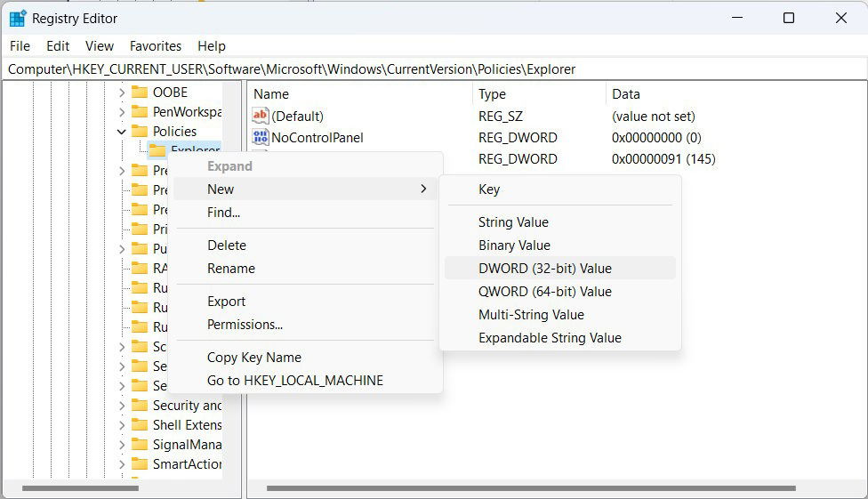
Task: Click the NoControlPanel DWORD value icon
Action: [x=261, y=137]
